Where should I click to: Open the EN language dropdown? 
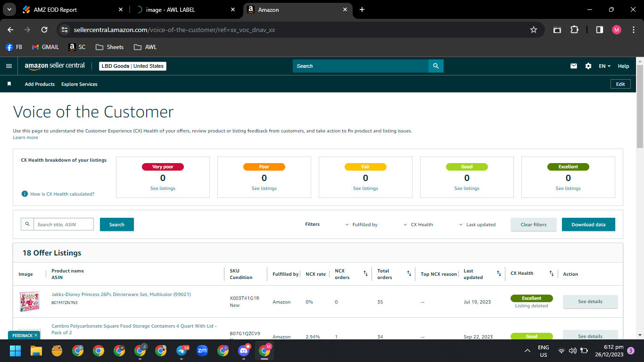click(604, 66)
